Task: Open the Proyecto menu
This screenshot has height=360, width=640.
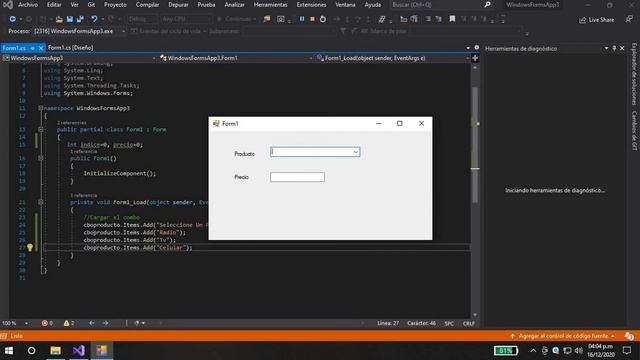Action: tap(115, 5)
